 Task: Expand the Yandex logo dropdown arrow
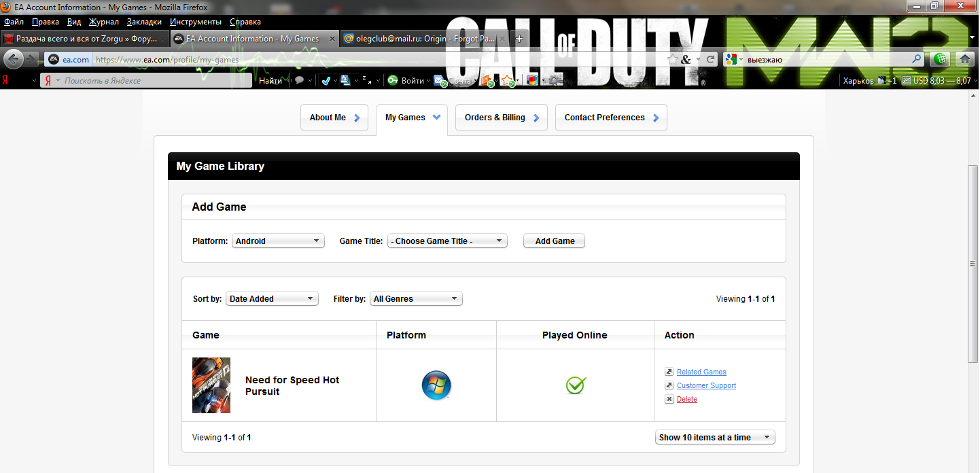pos(35,80)
